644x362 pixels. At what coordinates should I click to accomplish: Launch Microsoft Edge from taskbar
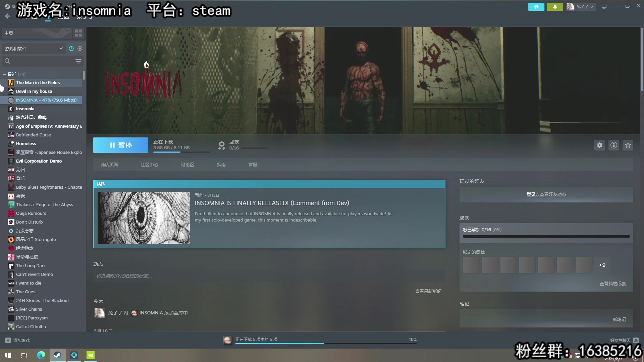41,355
